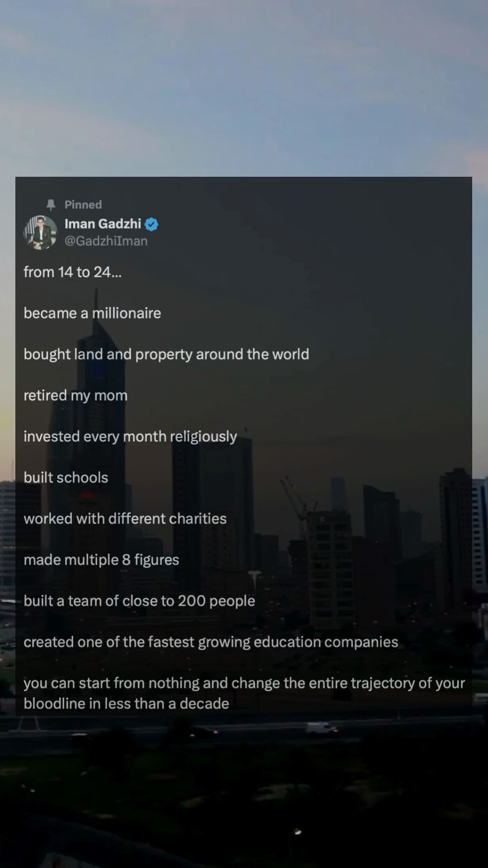Click the pin icon above the tweet
488x868 pixels.
(51, 205)
